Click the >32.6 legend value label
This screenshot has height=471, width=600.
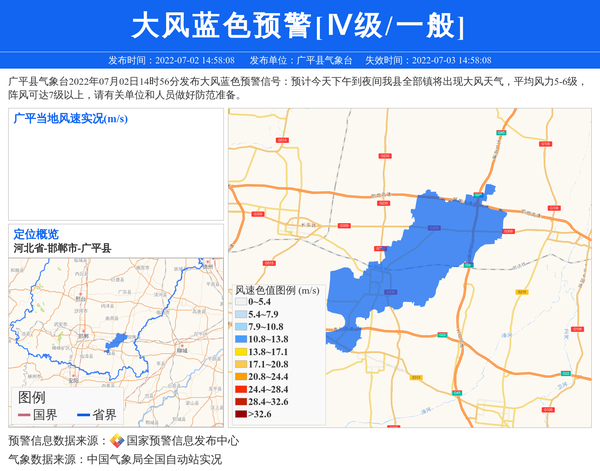[x=259, y=414]
